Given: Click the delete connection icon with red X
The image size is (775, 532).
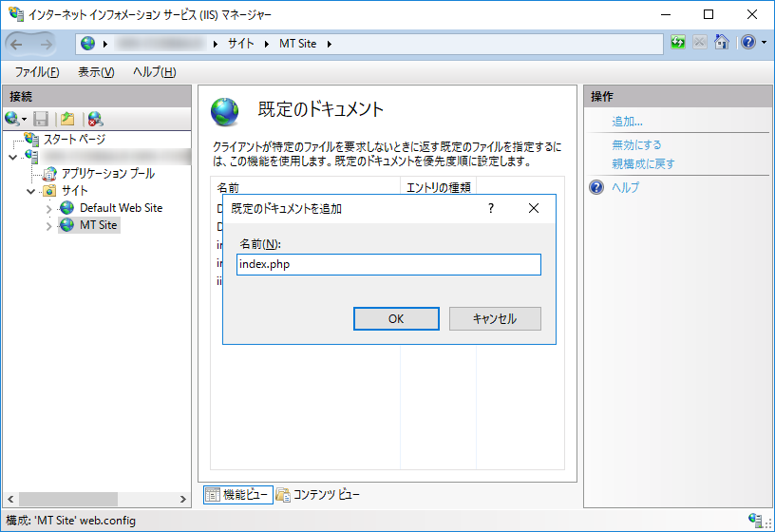Looking at the screenshot, I should 95,119.
